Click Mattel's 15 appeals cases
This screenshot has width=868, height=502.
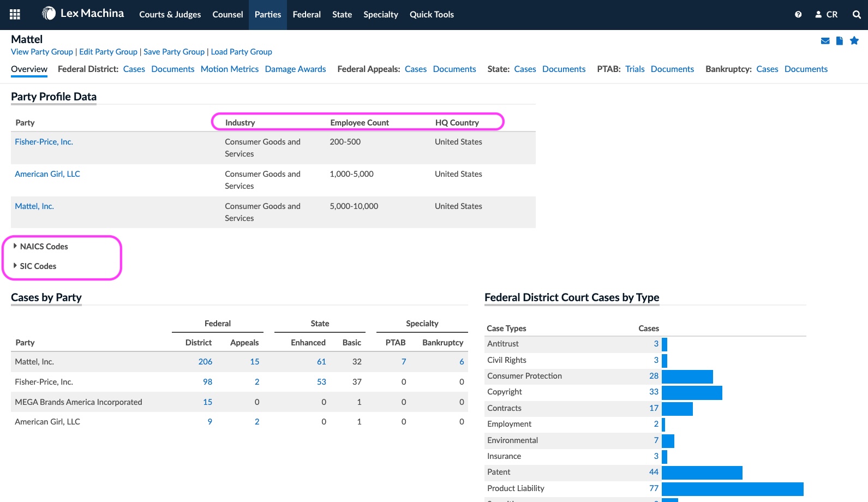(255, 362)
